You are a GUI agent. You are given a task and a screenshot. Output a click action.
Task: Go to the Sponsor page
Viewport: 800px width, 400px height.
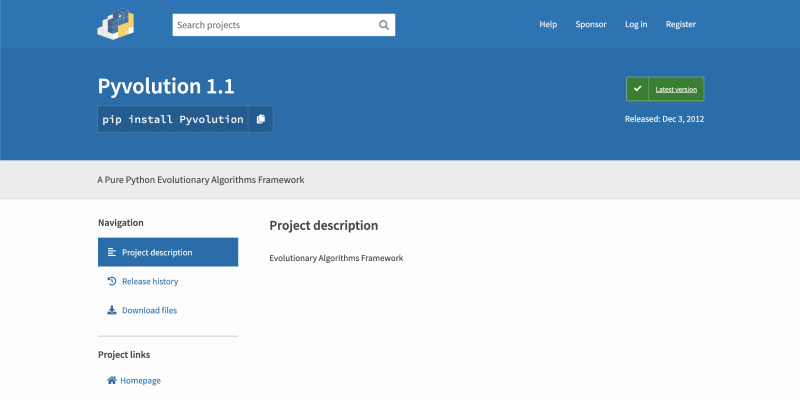[591, 25]
